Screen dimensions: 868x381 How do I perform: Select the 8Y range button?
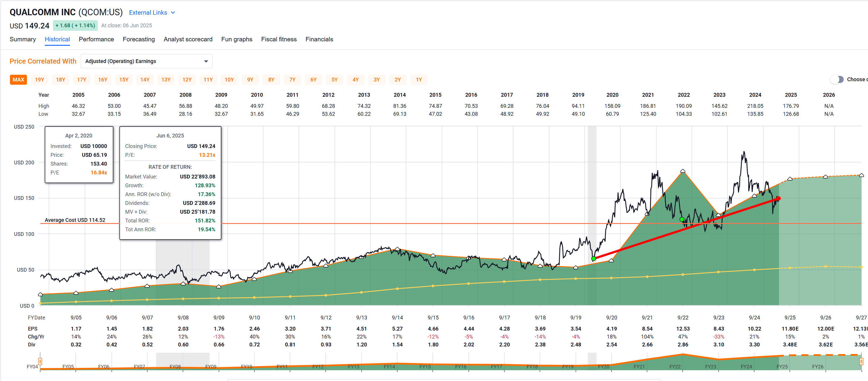coord(271,80)
